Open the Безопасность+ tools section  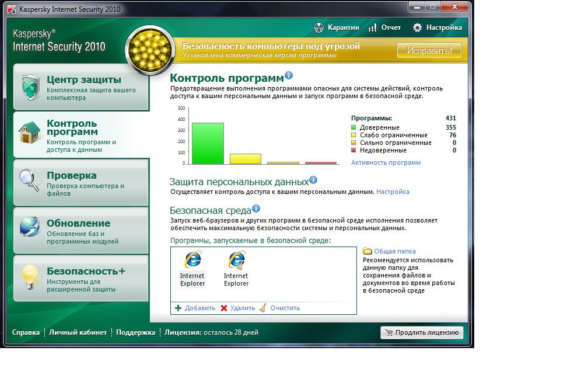point(81,278)
